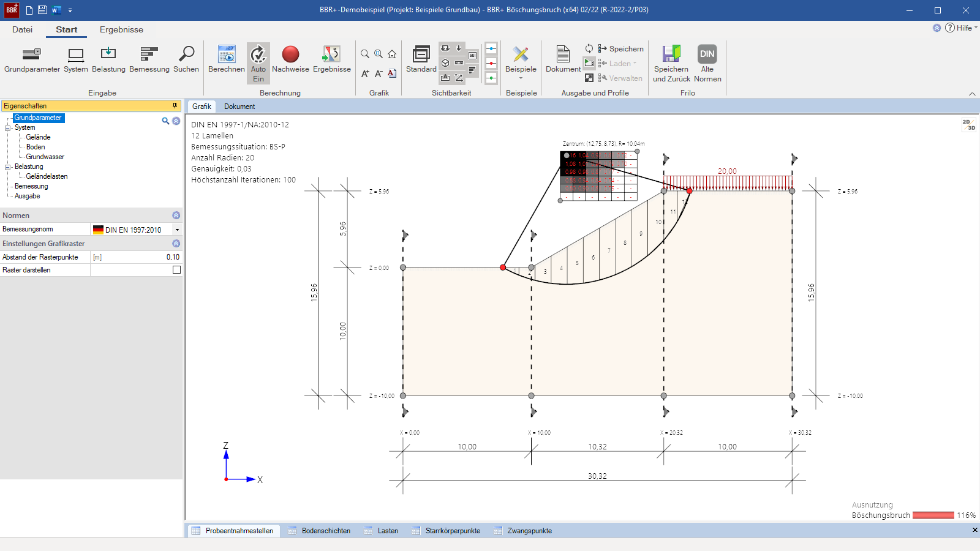The width and height of the screenshot is (980, 551).
Task: Pin the Eigenschaften panel
Action: point(175,106)
